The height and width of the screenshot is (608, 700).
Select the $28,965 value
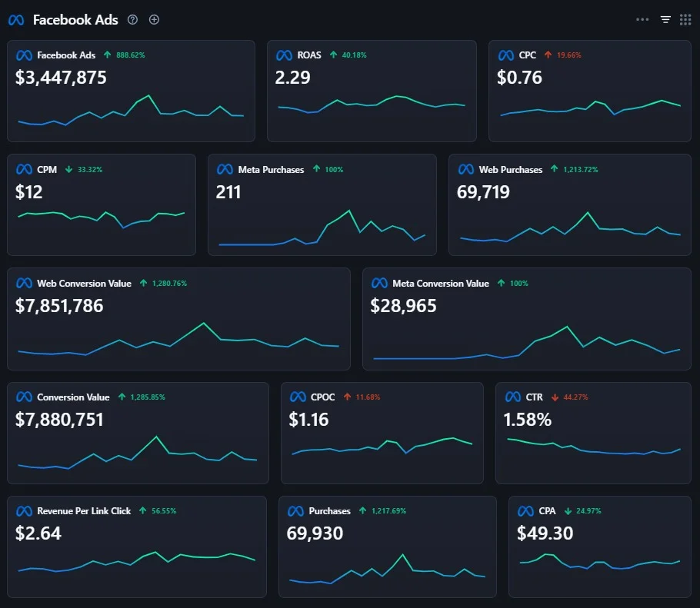pos(404,306)
